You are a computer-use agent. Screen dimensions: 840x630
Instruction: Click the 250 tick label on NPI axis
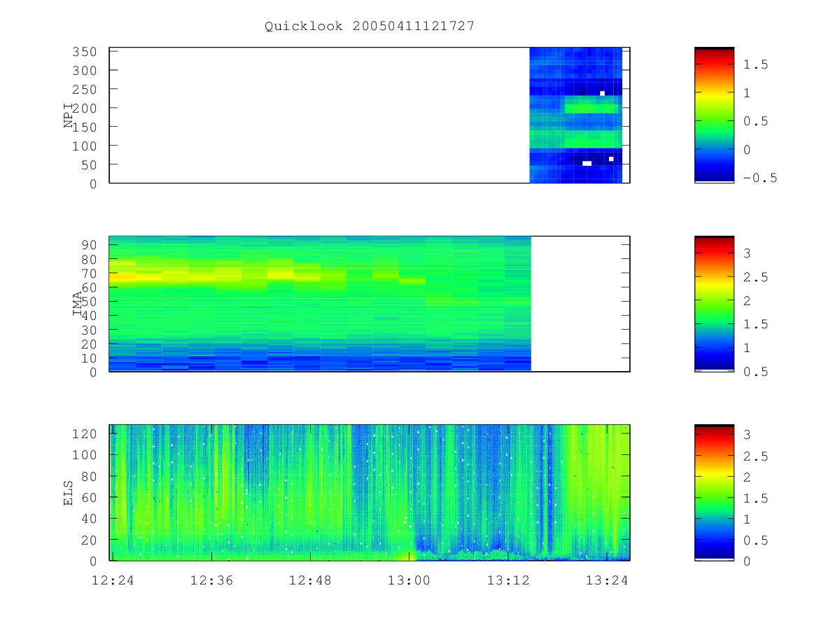point(85,90)
